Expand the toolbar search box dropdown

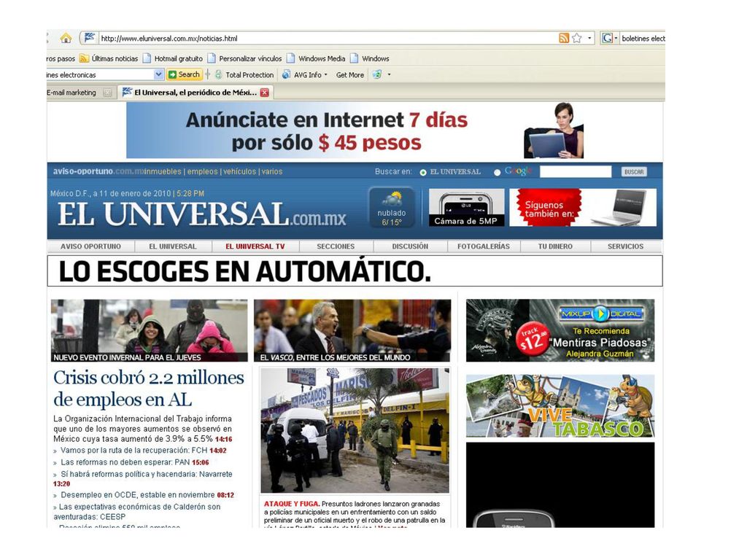159,75
